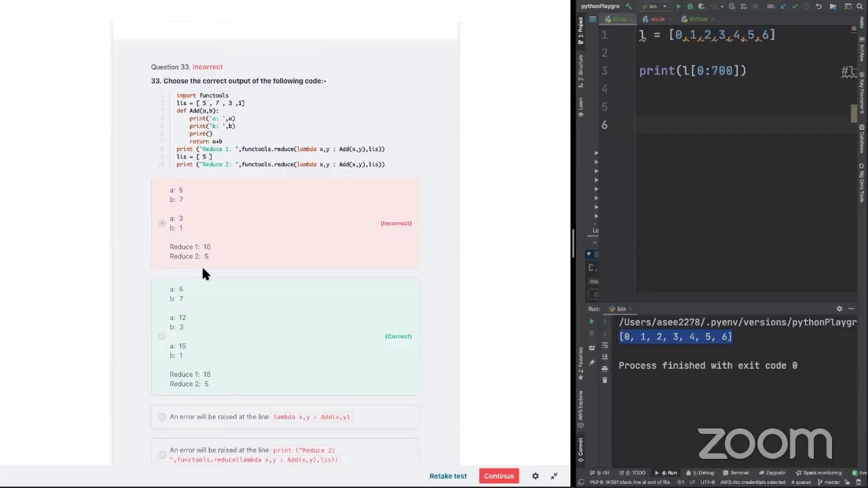Click 'AWS: No credentials selected' status entry
Image resolution: width=868 pixels, height=488 pixels.
click(753, 482)
